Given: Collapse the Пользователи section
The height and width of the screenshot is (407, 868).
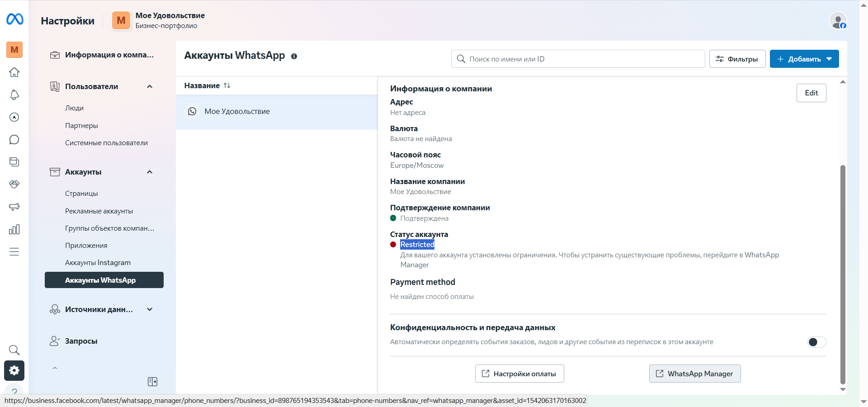Looking at the screenshot, I should click(150, 86).
